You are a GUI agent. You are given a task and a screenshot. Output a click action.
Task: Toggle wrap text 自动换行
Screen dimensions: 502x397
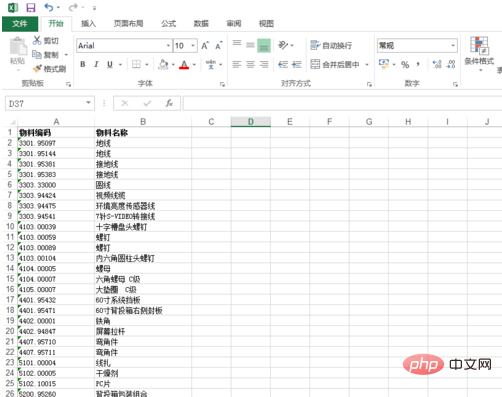[331, 45]
